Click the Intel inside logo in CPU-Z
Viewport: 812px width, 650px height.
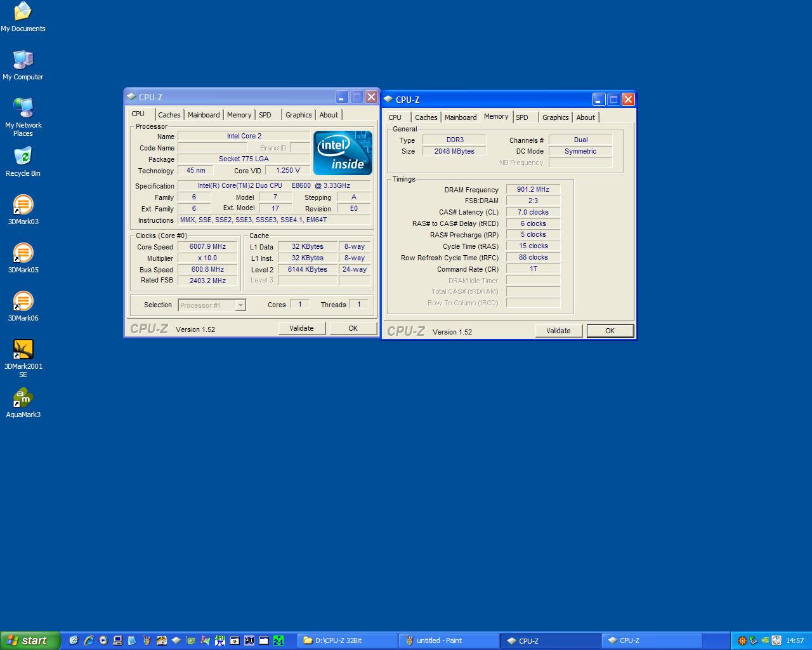343,153
